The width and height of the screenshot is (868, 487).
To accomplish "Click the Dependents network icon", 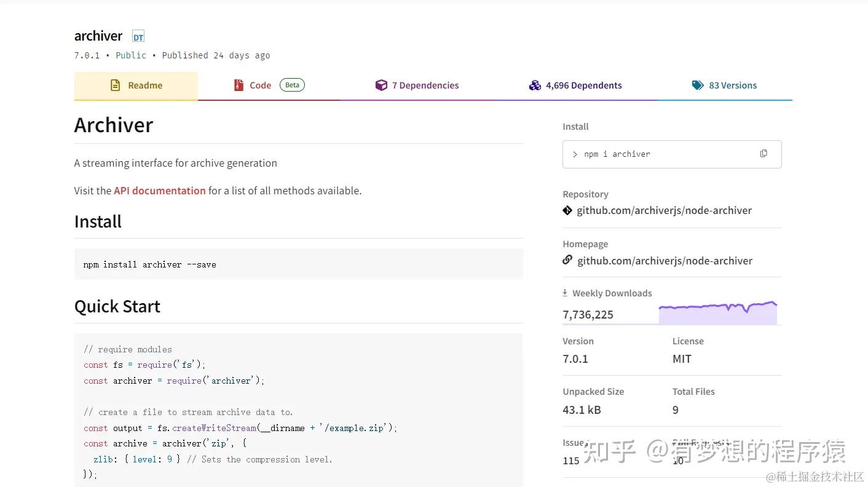I will click(x=534, y=85).
